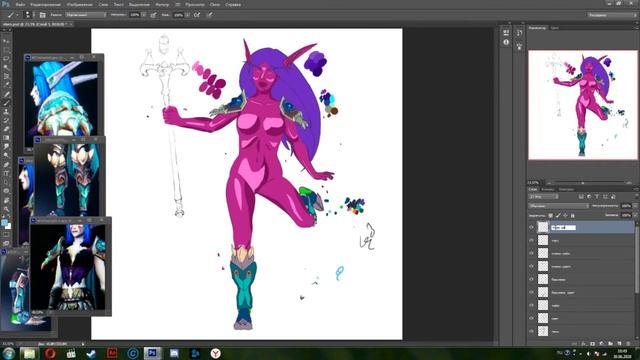
Task: Toggle lock position in Layers panel
Action: 565,215
